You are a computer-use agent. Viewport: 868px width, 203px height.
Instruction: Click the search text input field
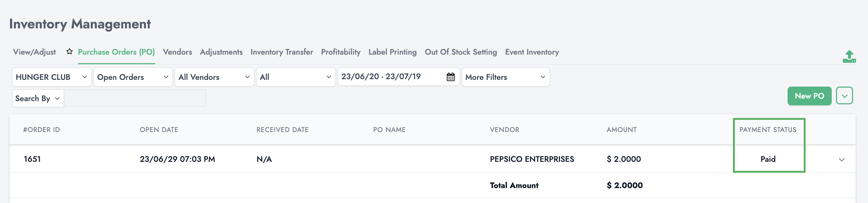[x=135, y=99]
